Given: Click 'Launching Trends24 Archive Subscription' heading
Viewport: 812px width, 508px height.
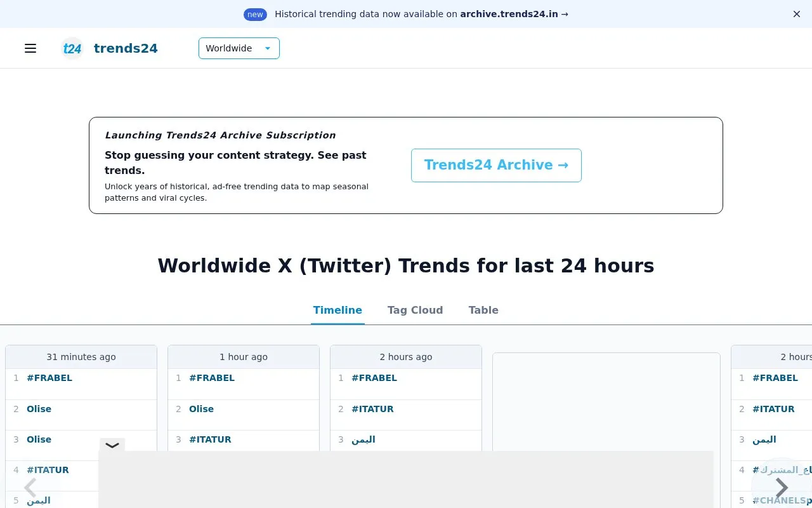Looking at the screenshot, I should pyautogui.click(x=220, y=135).
